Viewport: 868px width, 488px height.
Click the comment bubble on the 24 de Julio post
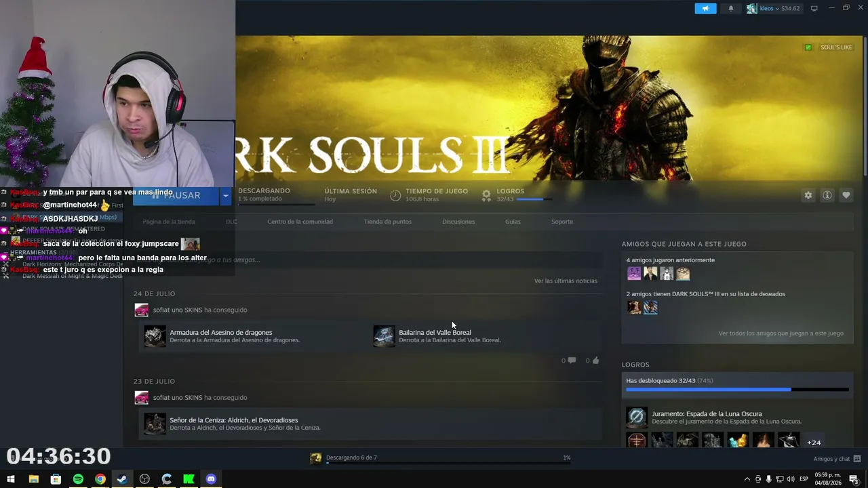coord(572,361)
